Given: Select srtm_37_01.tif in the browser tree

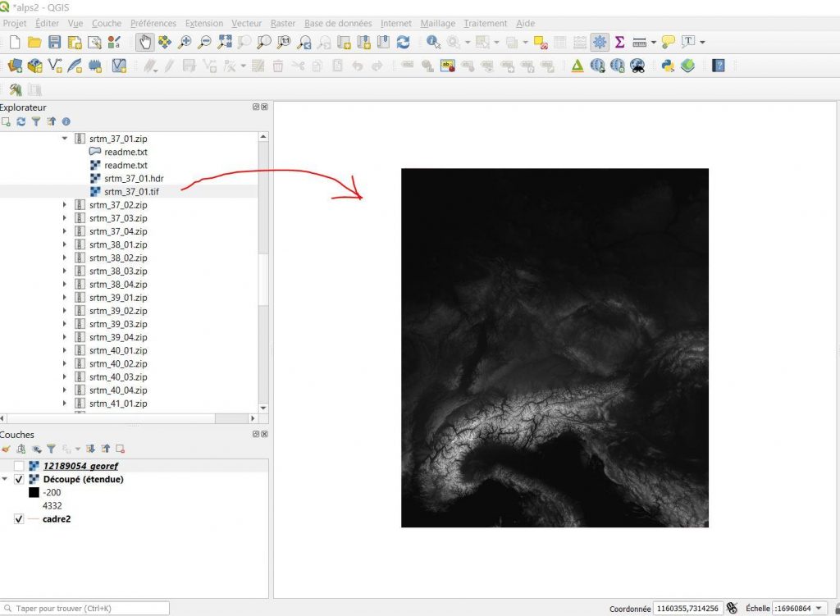Looking at the screenshot, I should (x=131, y=192).
